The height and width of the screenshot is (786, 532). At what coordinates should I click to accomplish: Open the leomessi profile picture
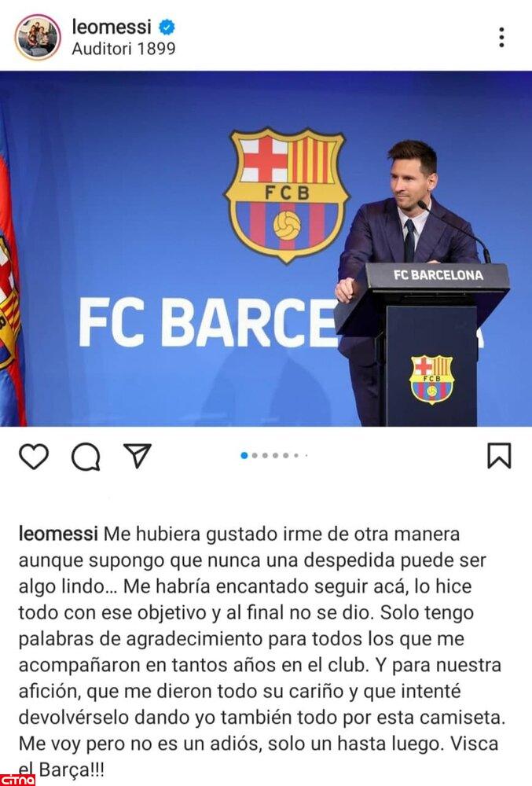click(37, 37)
